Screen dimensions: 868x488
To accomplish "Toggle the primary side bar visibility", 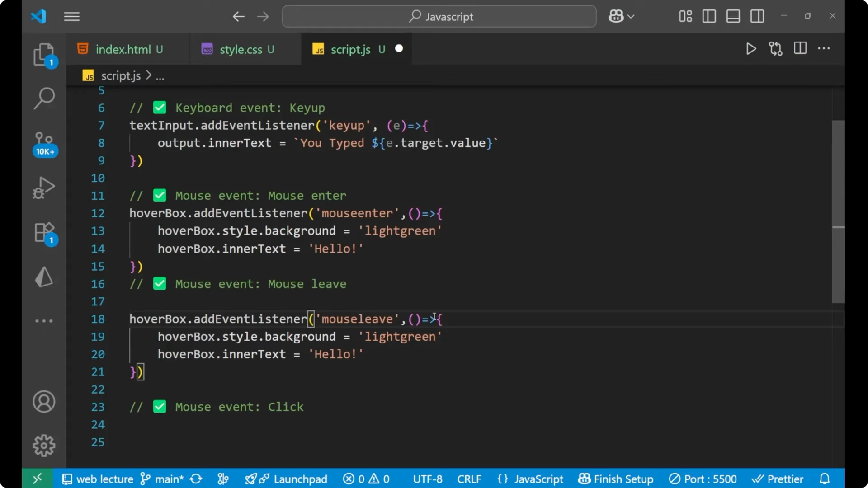I will (709, 16).
